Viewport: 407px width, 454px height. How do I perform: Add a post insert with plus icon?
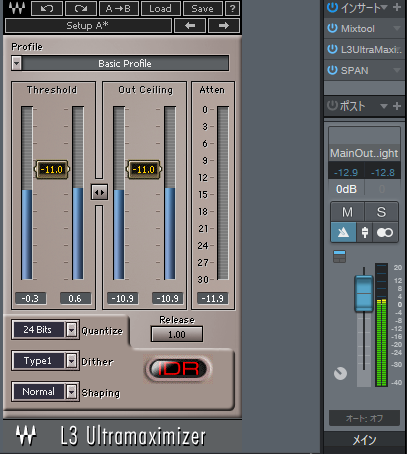click(x=397, y=106)
